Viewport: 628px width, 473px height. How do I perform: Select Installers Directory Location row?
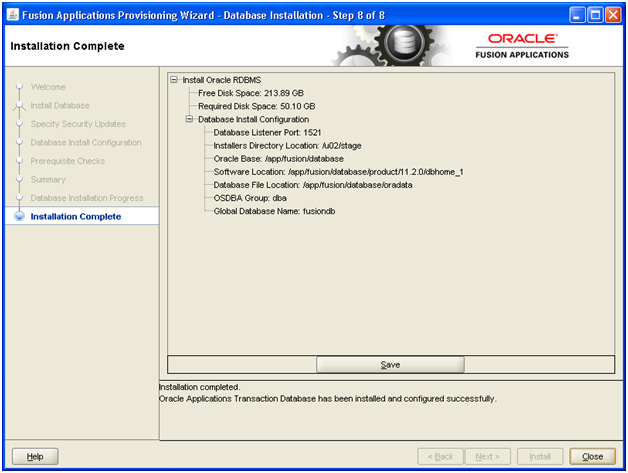tap(287, 145)
